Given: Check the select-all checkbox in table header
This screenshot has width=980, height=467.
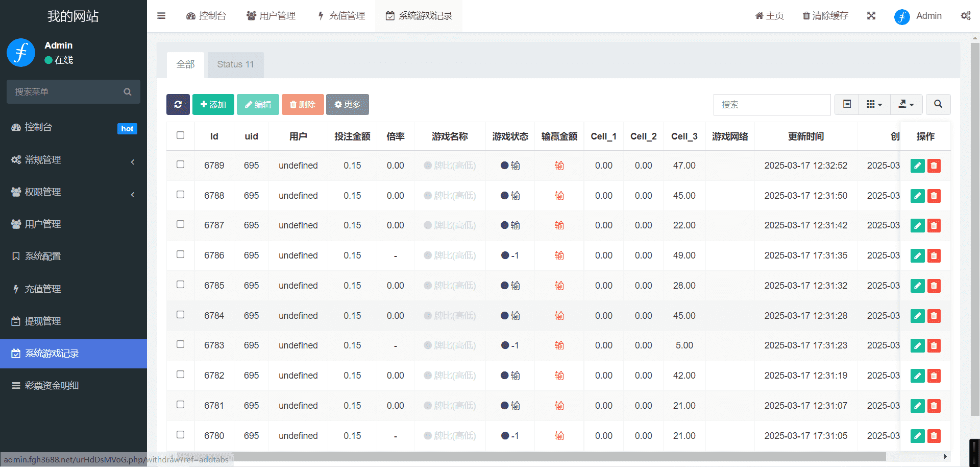Looking at the screenshot, I should pyautogui.click(x=180, y=135).
